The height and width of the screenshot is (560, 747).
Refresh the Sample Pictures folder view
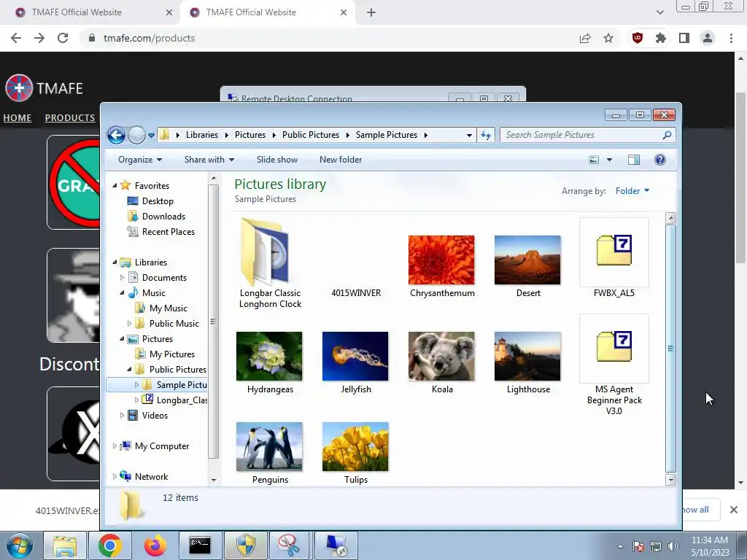click(485, 135)
